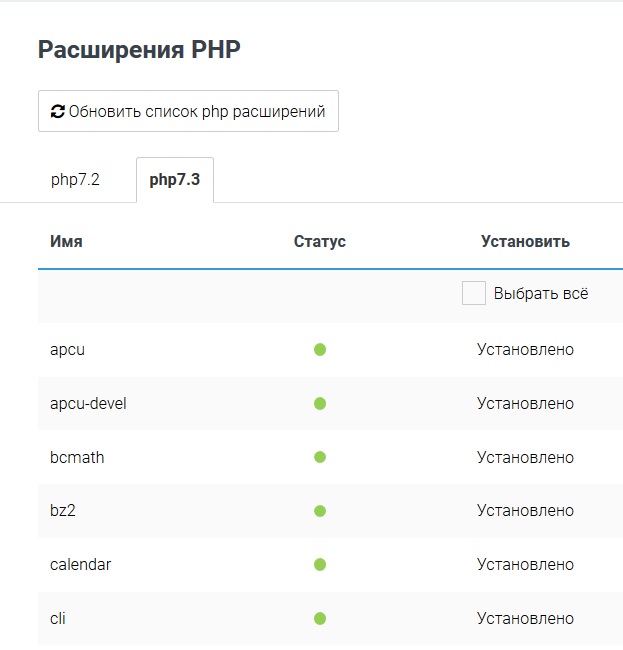Image resolution: width=623 pixels, height=650 pixels.
Task: Select the calendar extension row name
Action: pyautogui.click(x=80, y=565)
